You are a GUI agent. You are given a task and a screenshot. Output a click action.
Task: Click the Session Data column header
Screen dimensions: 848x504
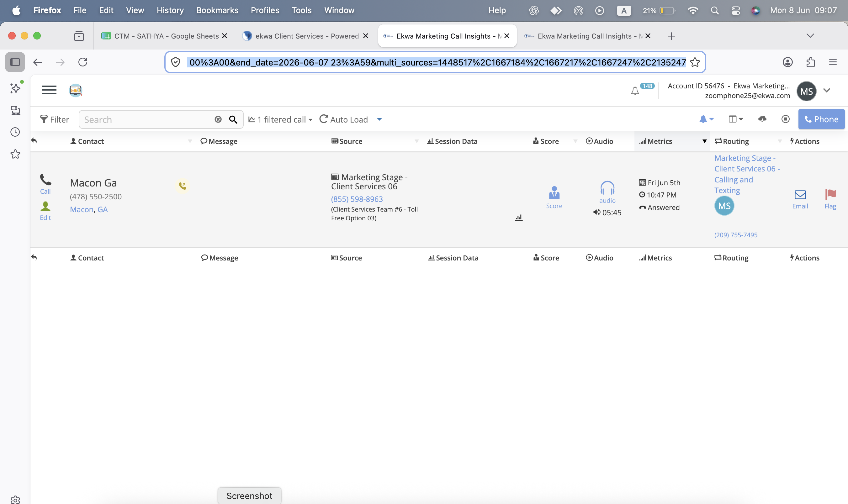pyautogui.click(x=452, y=141)
